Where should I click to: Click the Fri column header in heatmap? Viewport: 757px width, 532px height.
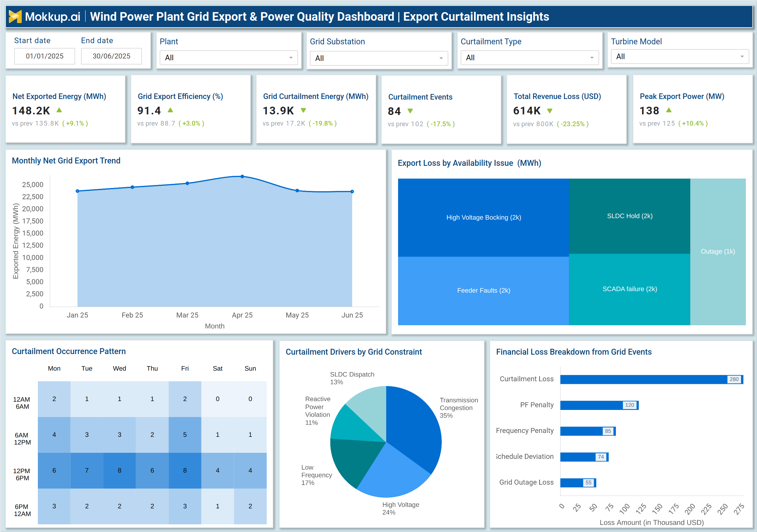pyautogui.click(x=185, y=369)
